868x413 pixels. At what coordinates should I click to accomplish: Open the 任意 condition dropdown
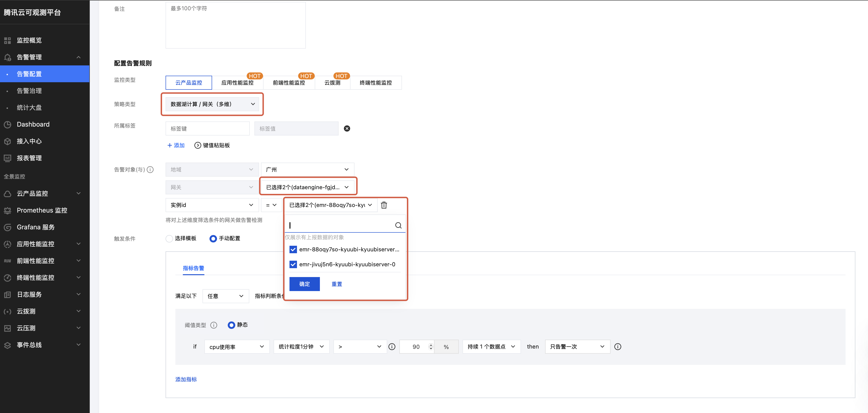(226, 296)
